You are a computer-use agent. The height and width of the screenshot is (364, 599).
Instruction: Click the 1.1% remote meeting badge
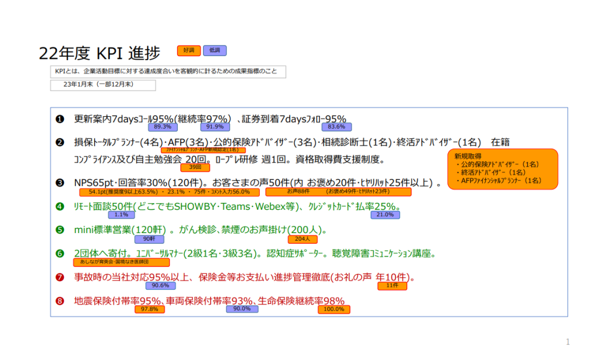(121, 215)
